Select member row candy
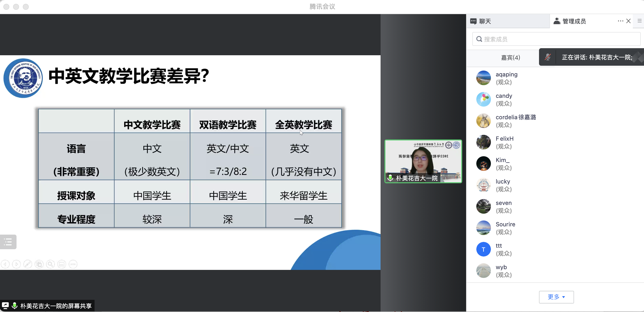644x312 pixels. 555,99
